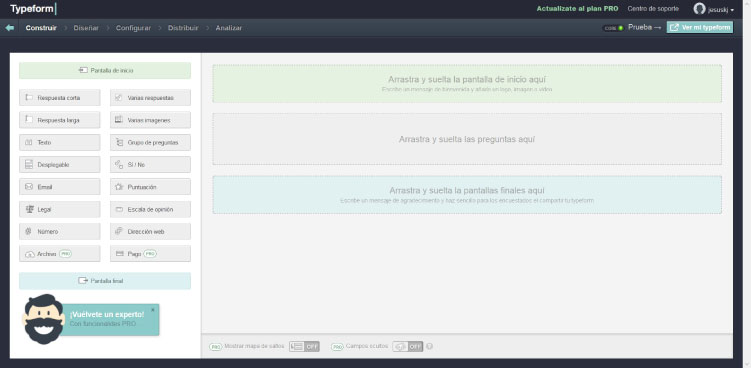
Task: Select the Desplegable question type
Action: point(60,164)
